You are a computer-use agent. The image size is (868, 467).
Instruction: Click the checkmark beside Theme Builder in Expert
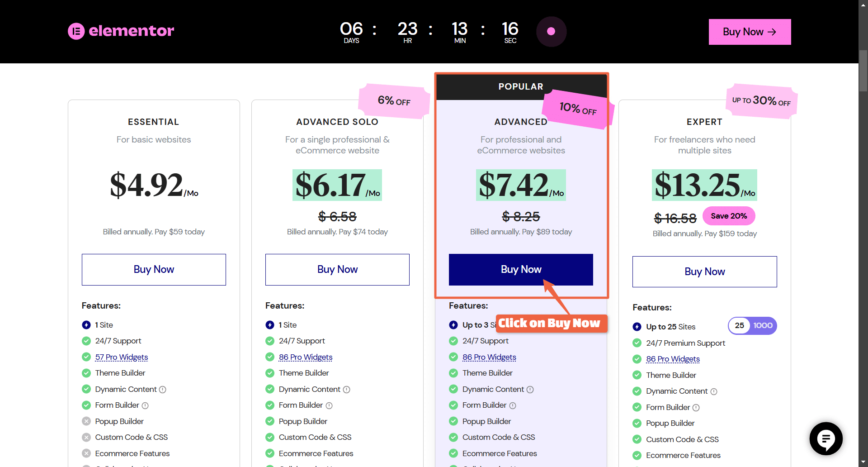click(637, 375)
